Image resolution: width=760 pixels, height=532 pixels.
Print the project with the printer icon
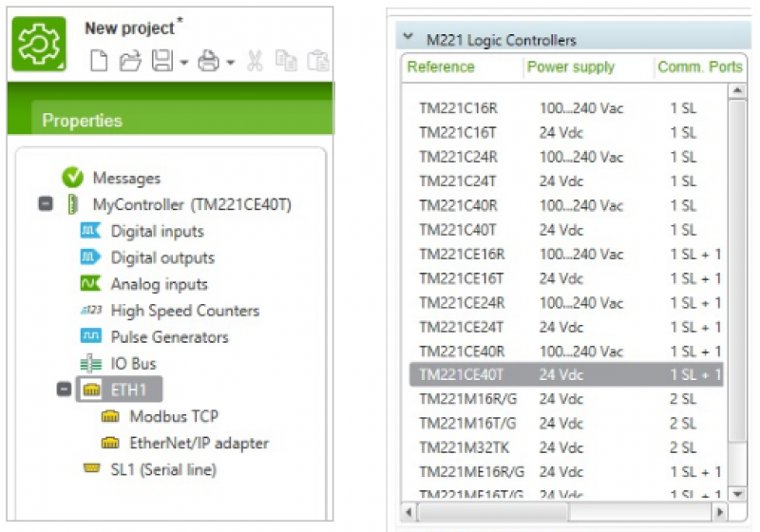(209, 61)
